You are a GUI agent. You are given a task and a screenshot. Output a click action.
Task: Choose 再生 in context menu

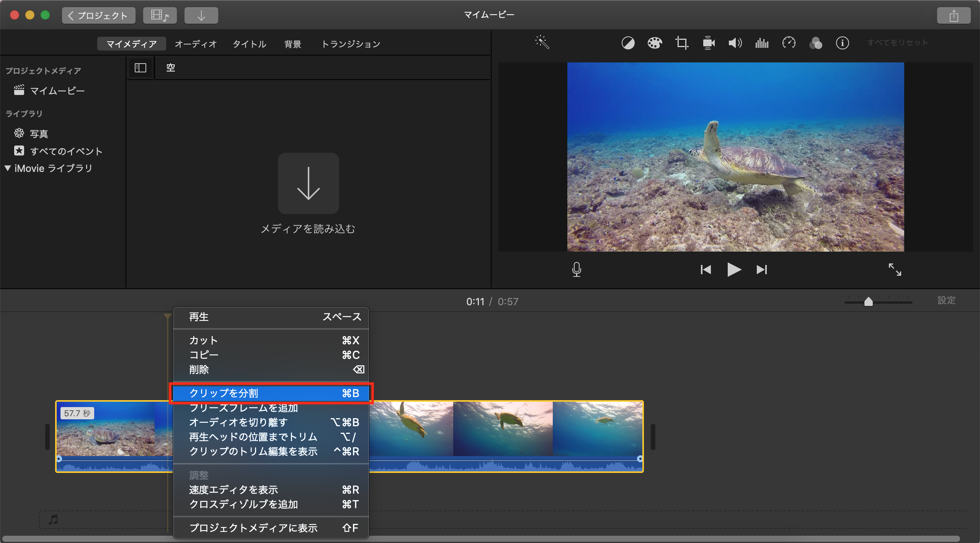point(271,317)
